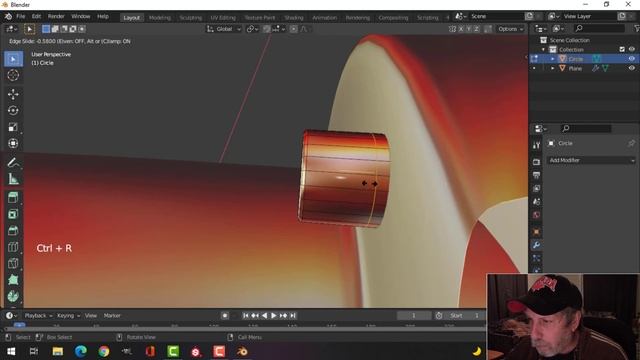Open the Keying dropdown in timeline
The image size is (640, 360).
click(x=68, y=316)
